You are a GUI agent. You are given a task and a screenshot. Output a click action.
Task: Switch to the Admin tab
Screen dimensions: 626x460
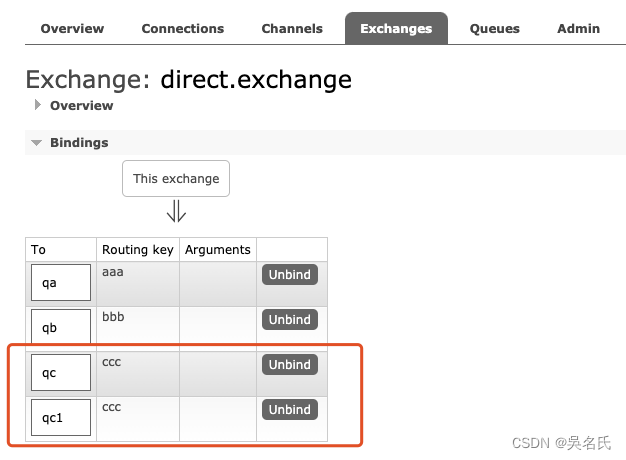pyautogui.click(x=578, y=28)
